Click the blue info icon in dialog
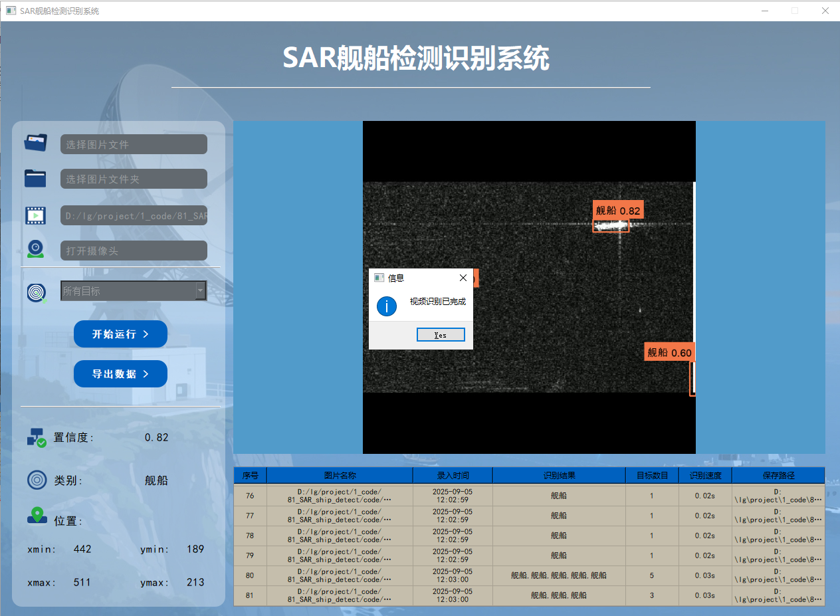840x616 pixels. (387, 306)
